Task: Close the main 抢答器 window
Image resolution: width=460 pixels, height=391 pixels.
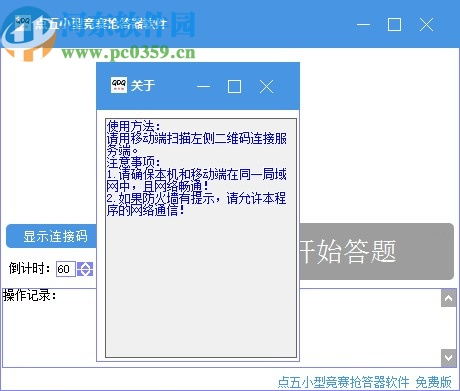Action: (x=426, y=25)
